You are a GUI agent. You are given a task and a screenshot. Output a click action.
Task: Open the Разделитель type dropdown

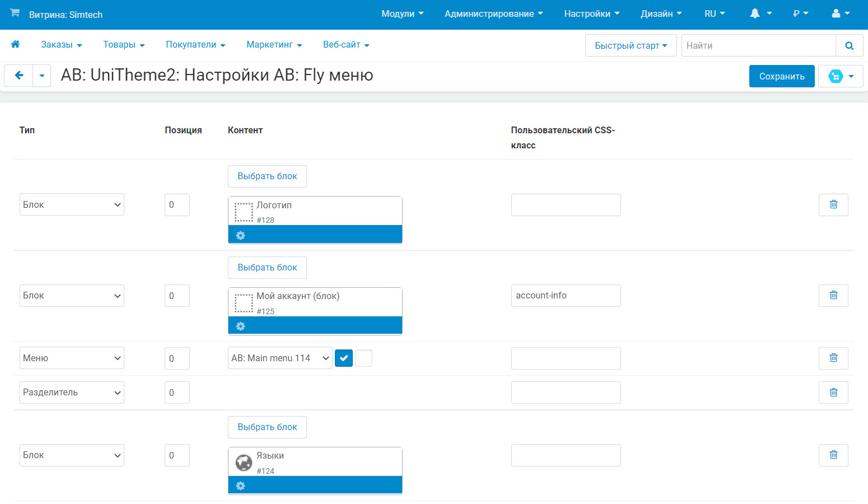pos(72,393)
